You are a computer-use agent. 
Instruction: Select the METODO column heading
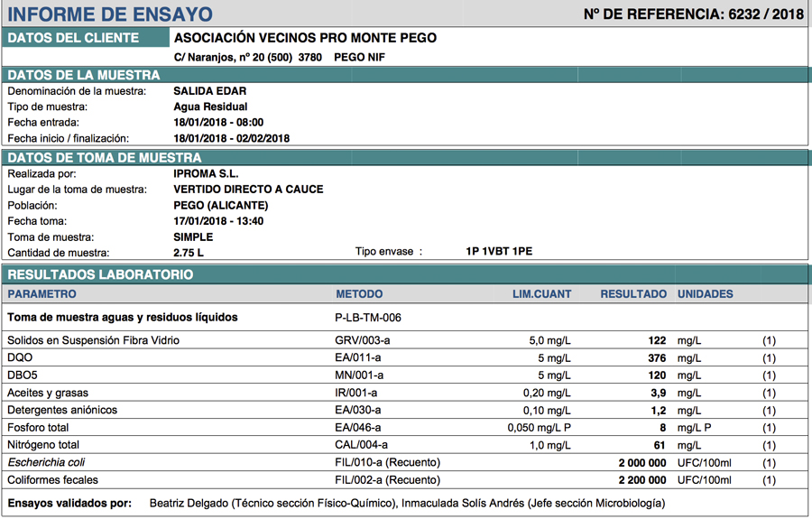pyautogui.click(x=359, y=294)
